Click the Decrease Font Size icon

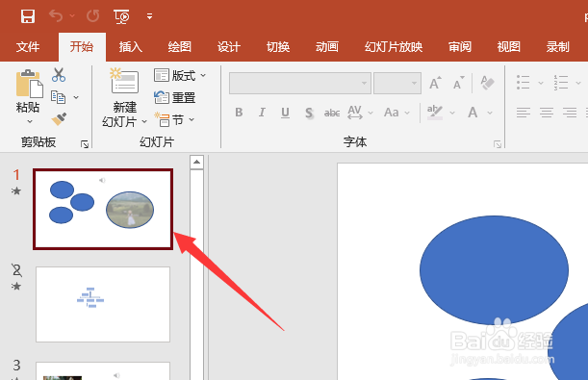pos(459,83)
